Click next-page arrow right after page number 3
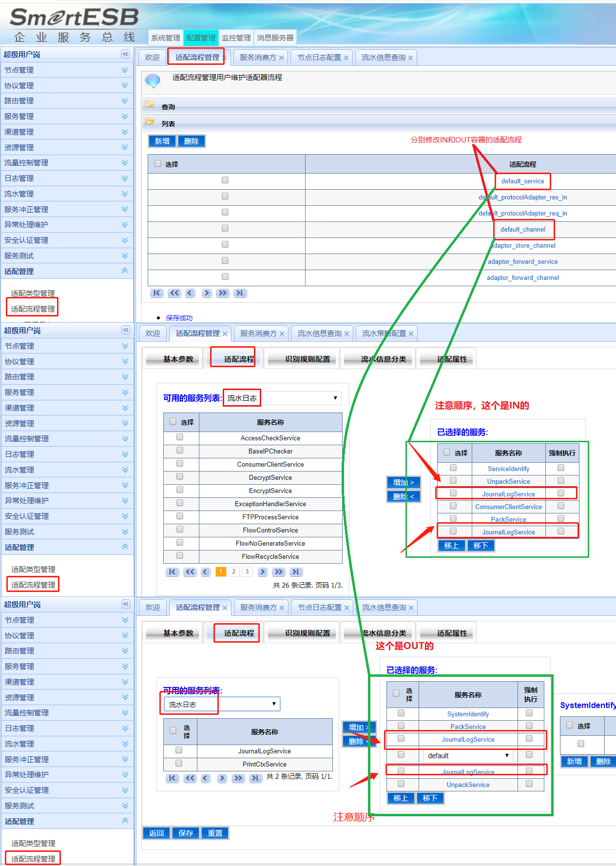The height and width of the screenshot is (866, 616). click(x=263, y=572)
